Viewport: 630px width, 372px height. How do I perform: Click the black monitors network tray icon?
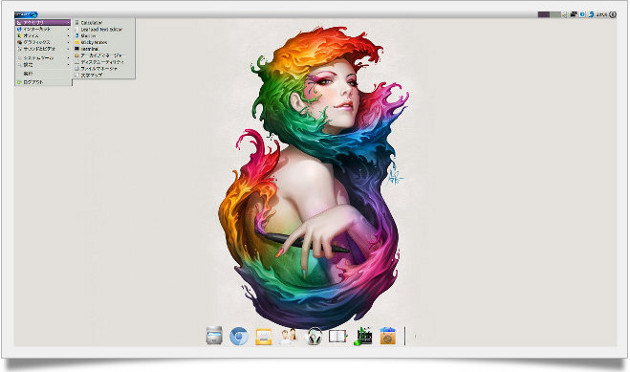pyautogui.click(x=574, y=14)
